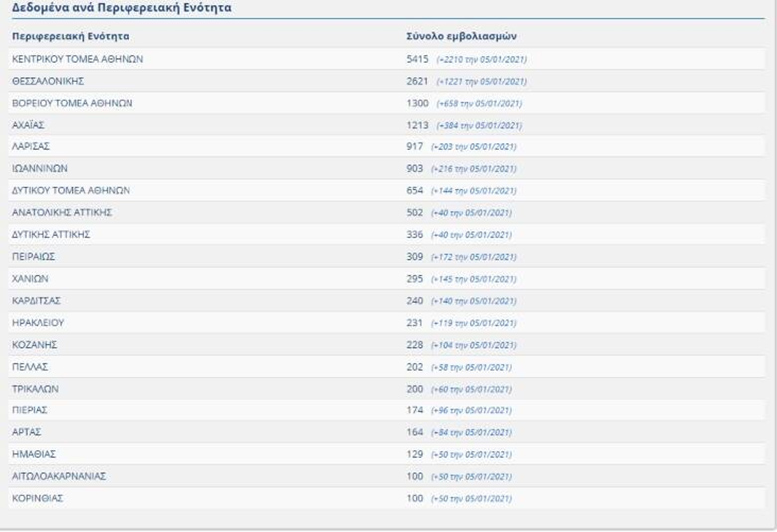Screen dimensions: 777x532
Task: Select the ΛΑΡΙΣΑΣ row label
Action: 30,146
